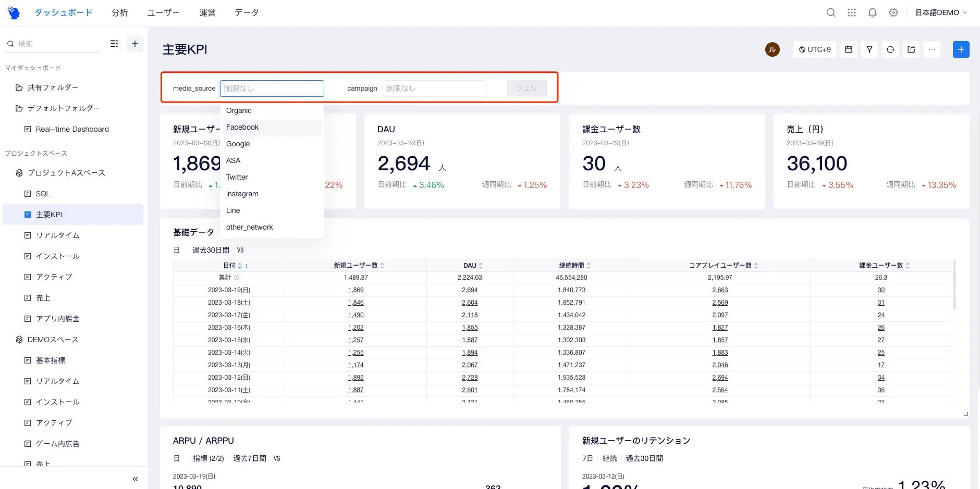Refresh the dashboard
980x489 pixels.
click(890, 49)
